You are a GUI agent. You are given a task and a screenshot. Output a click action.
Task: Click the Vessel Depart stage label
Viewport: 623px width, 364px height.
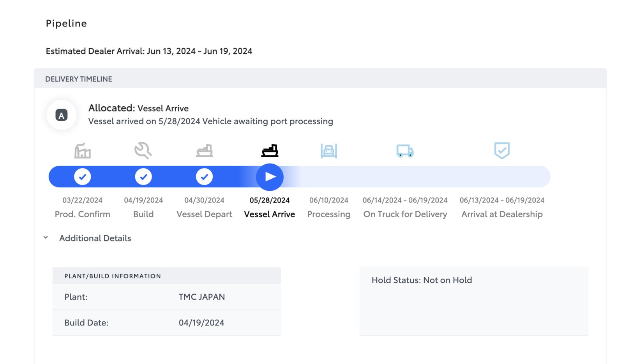(x=204, y=214)
